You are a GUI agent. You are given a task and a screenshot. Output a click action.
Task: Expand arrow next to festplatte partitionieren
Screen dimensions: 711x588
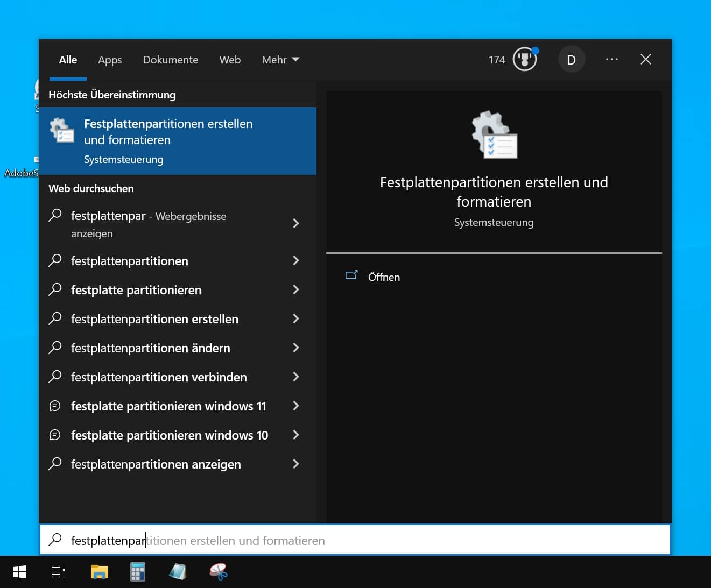[295, 290]
